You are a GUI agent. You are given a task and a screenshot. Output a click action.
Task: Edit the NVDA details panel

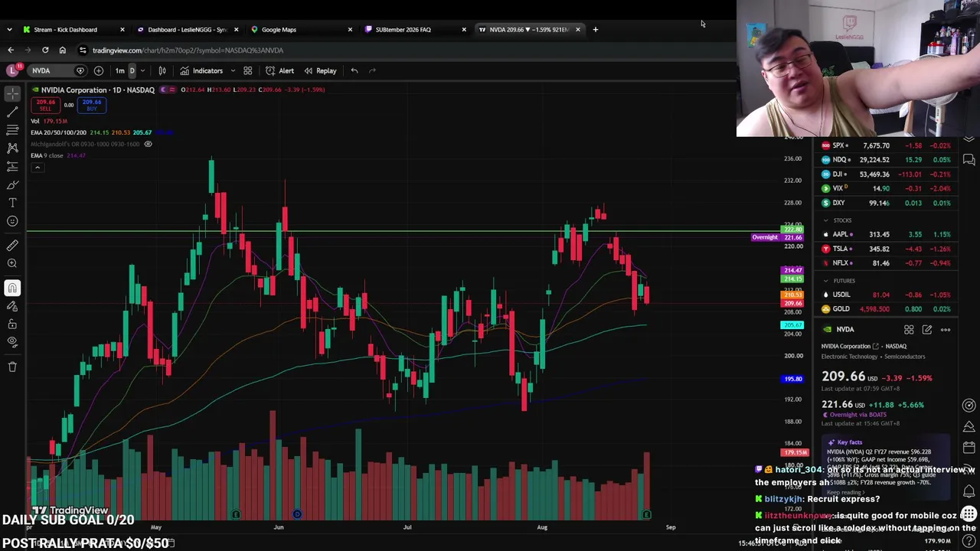(x=927, y=330)
